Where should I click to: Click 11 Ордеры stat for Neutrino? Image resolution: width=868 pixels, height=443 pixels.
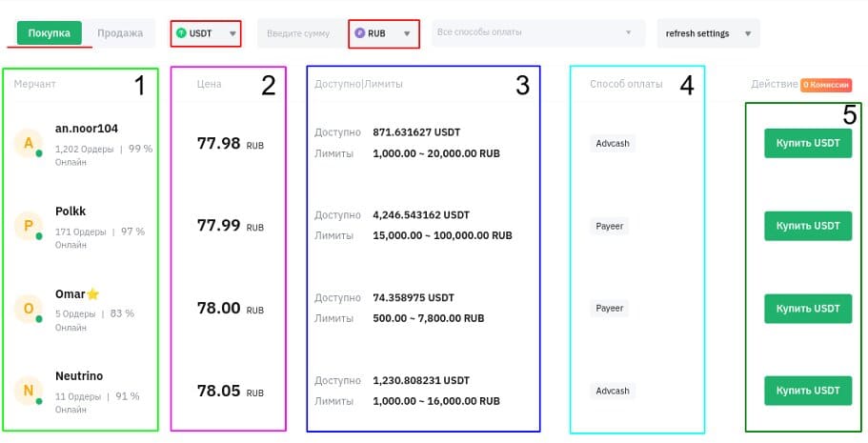point(77,396)
